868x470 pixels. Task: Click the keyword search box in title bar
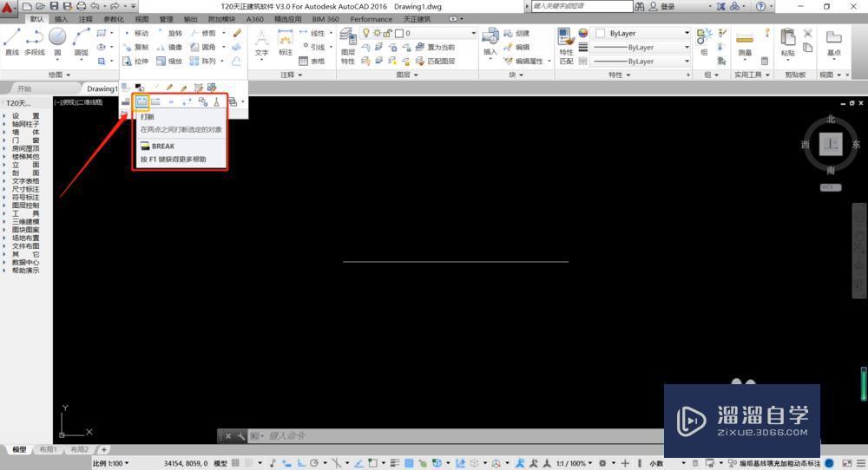582,6
